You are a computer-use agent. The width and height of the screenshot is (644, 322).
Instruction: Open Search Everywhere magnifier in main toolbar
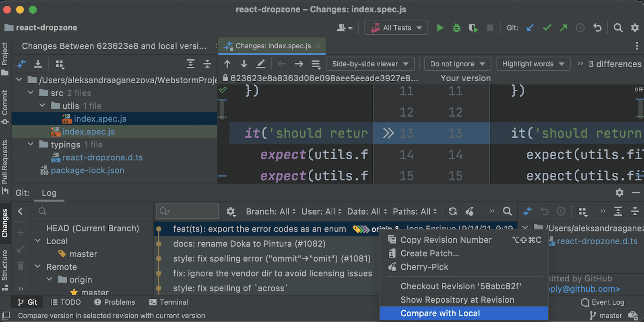[x=618, y=28]
